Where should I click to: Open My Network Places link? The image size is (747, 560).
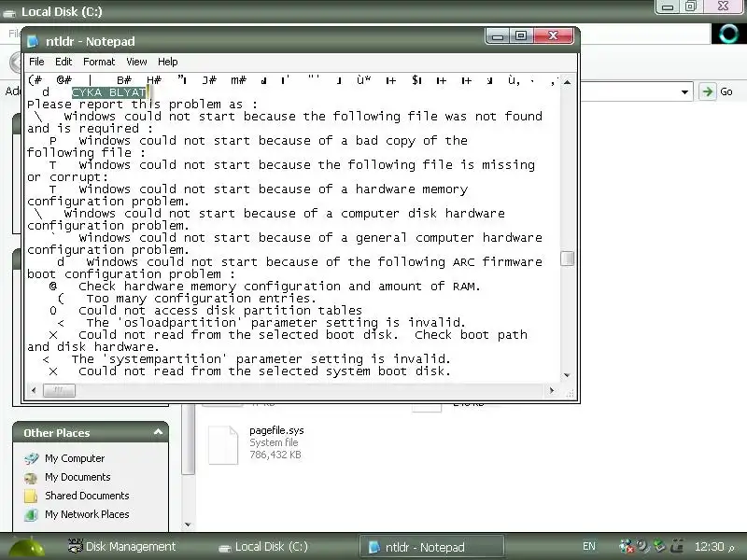pos(87,514)
